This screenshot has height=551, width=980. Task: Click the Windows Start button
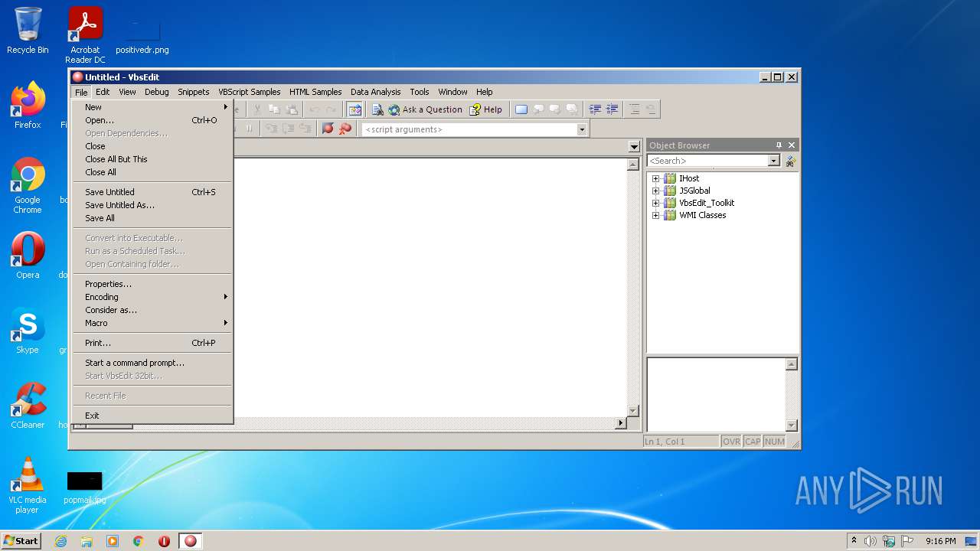point(21,540)
